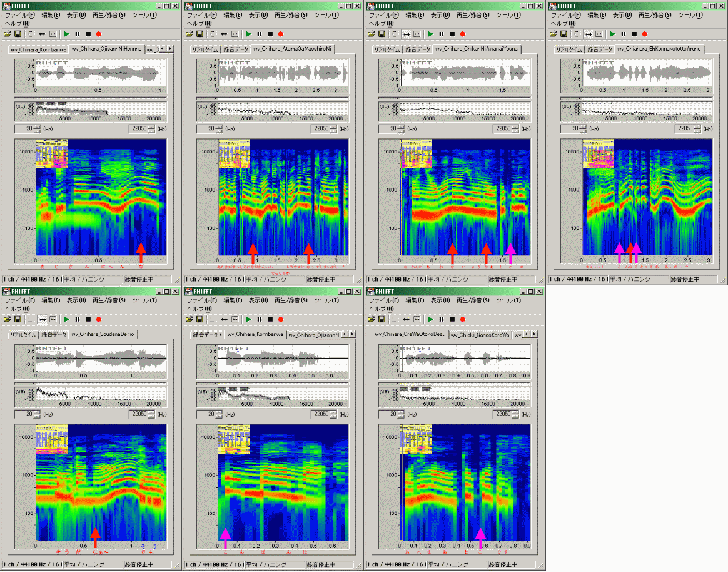Toggle horizontal arrows button in ChikanNiAwanaiYouna window
This screenshot has width=728, height=572.
tap(407, 34)
